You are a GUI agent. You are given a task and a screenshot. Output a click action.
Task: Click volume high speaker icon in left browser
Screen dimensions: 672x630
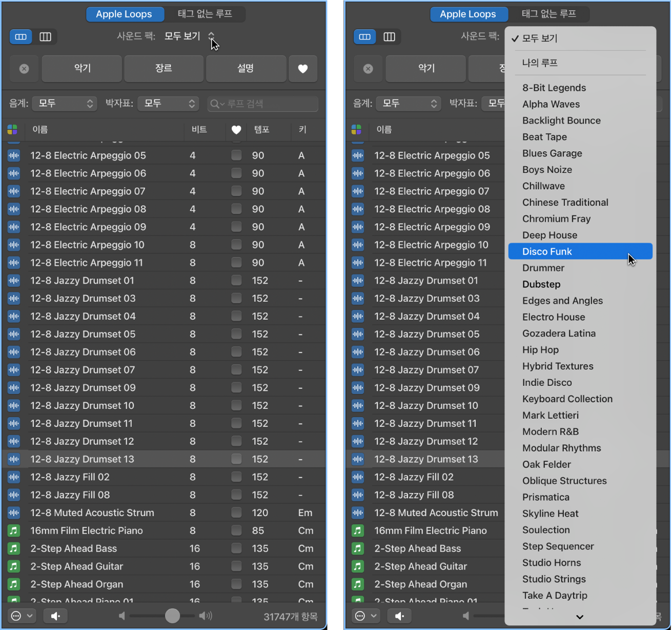206,616
